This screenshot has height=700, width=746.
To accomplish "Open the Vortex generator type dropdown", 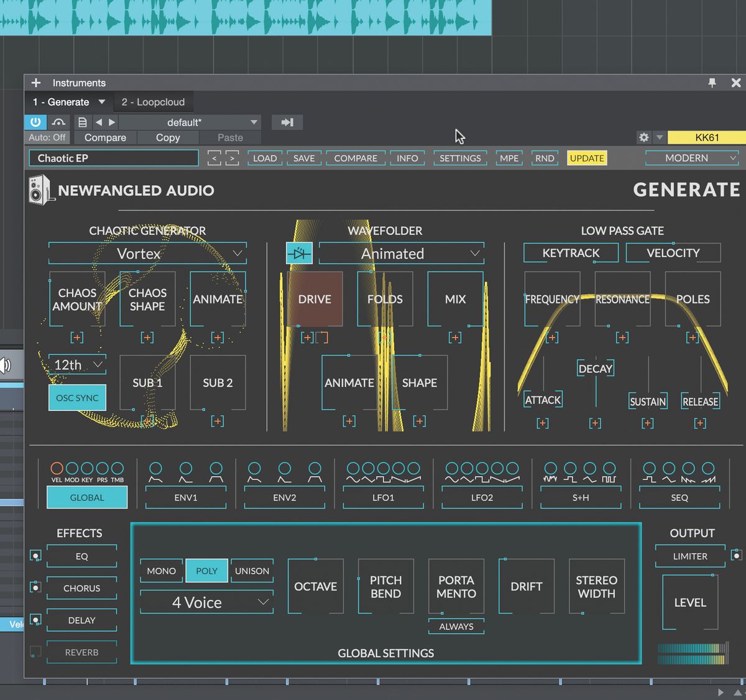I will click(147, 254).
